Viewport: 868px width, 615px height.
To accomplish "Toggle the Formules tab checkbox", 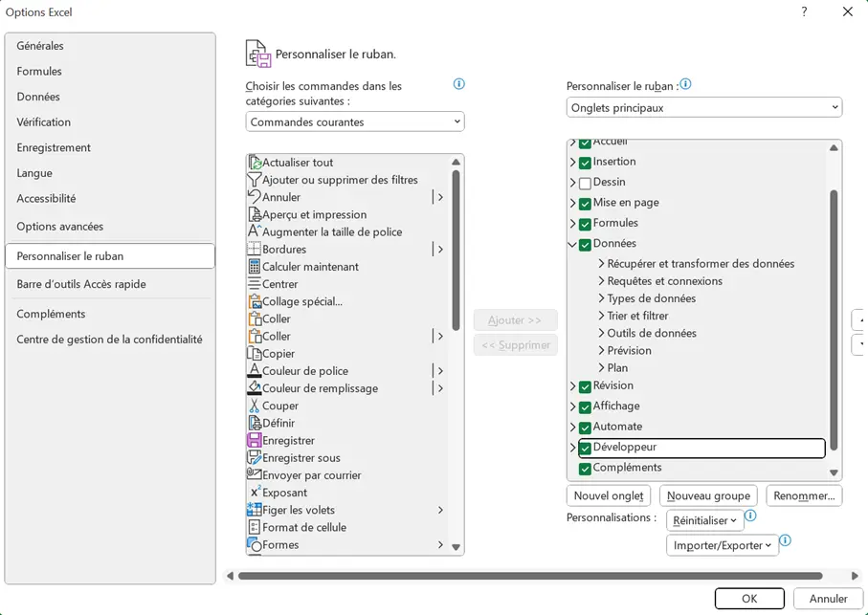I will click(585, 224).
